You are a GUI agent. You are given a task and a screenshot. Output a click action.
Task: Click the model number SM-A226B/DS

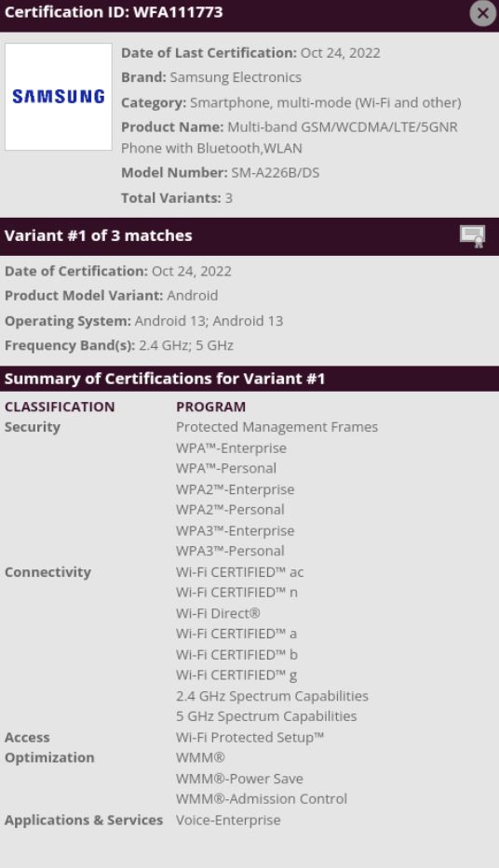click(276, 173)
